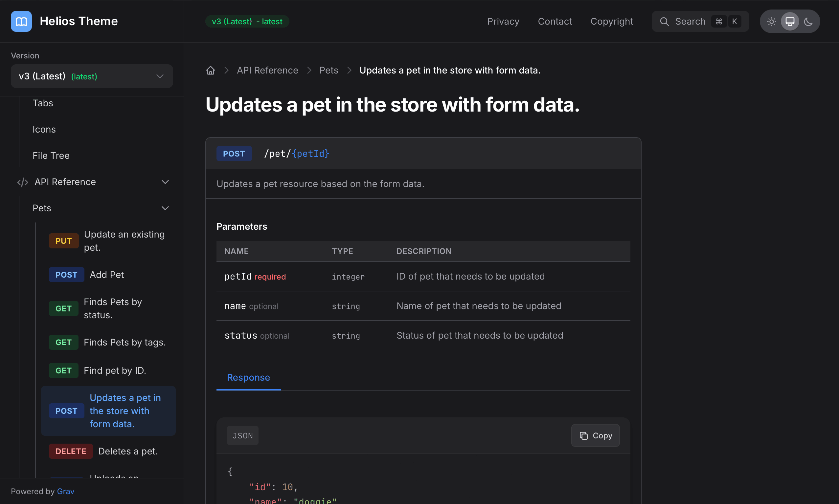The height and width of the screenshot is (504, 839).
Task: Enable dark mode with the moon icon
Action: tap(808, 21)
